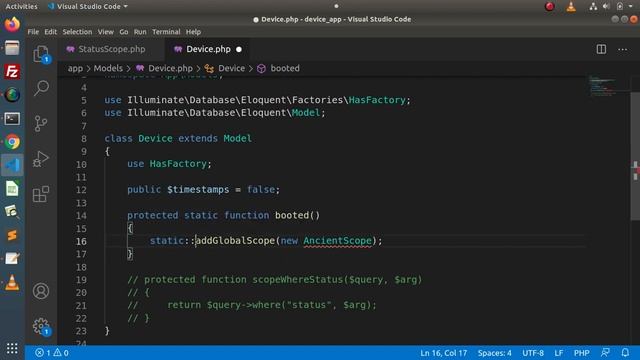The width and height of the screenshot is (640, 360).
Task: Open the Accounts menu icon
Action: 41,291
